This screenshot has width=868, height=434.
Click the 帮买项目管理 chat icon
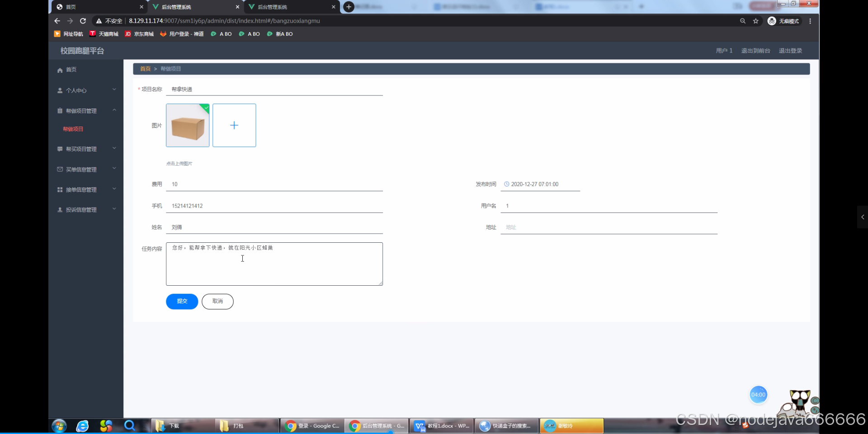pos(60,149)
